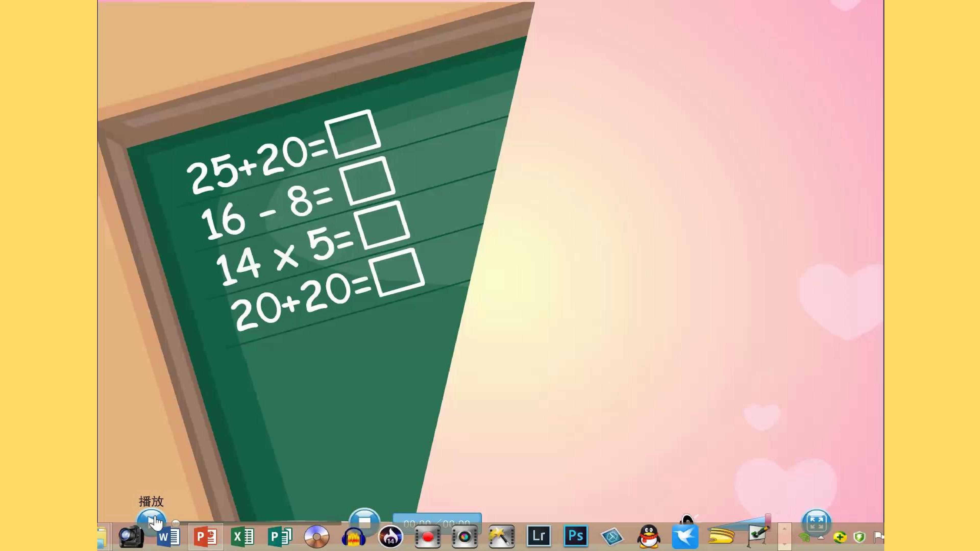Open Adobe Lightroom from the taskbar
Viewport: 980px width, 551px height.
tap(539, 536)
